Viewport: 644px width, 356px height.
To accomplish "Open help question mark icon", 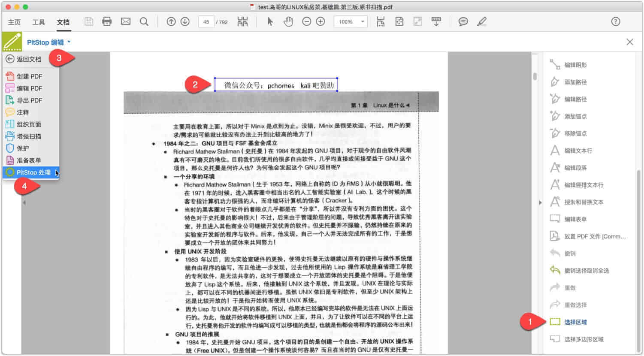I will point(616,21).
